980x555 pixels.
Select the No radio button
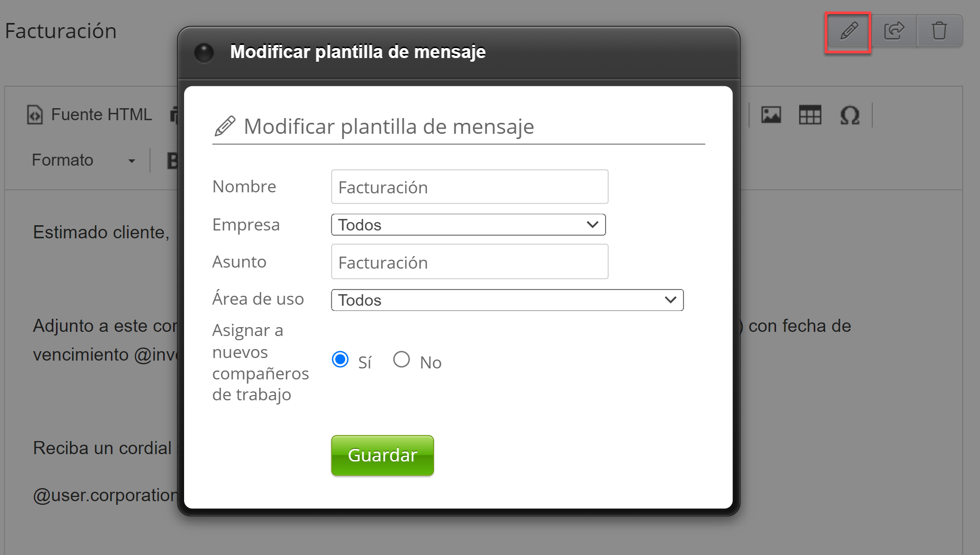tap(402, 360)
